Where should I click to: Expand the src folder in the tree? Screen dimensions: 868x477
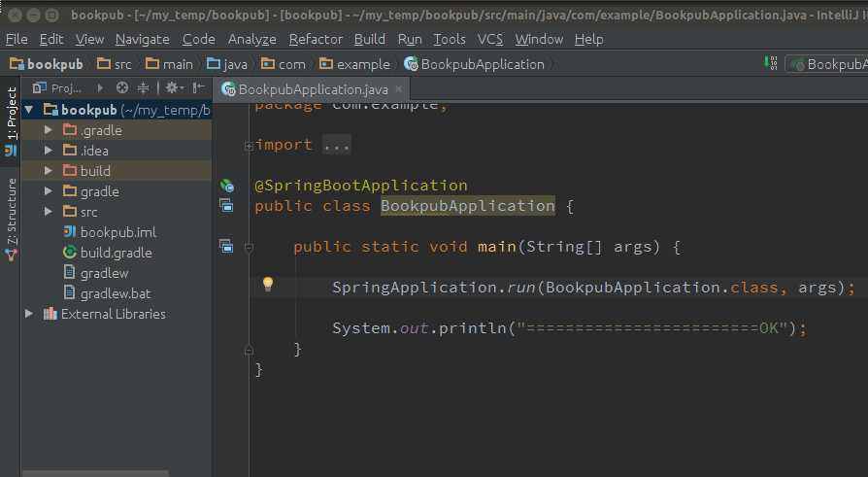pyautogui.click(x=49, y=212)
